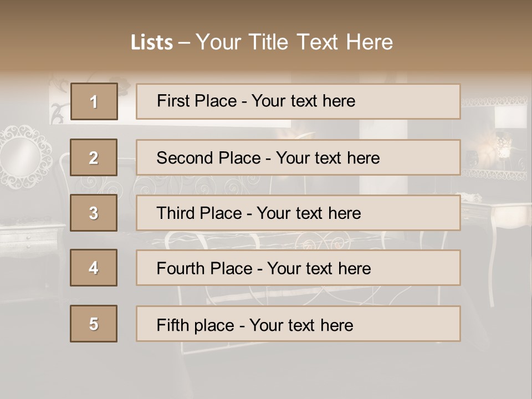The width and height of the screenshot is (532, 399).
Task: Click the number 3 box
Action: pos(94,213)
